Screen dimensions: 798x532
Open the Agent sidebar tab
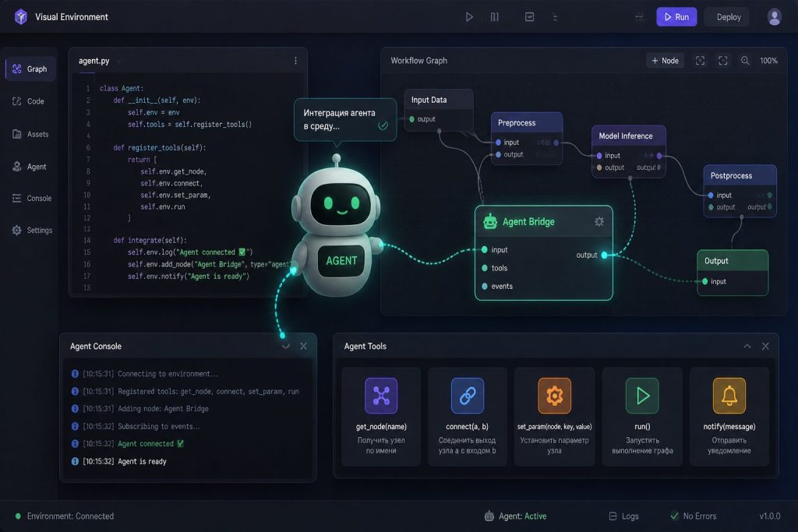click(x=30, y=167)
